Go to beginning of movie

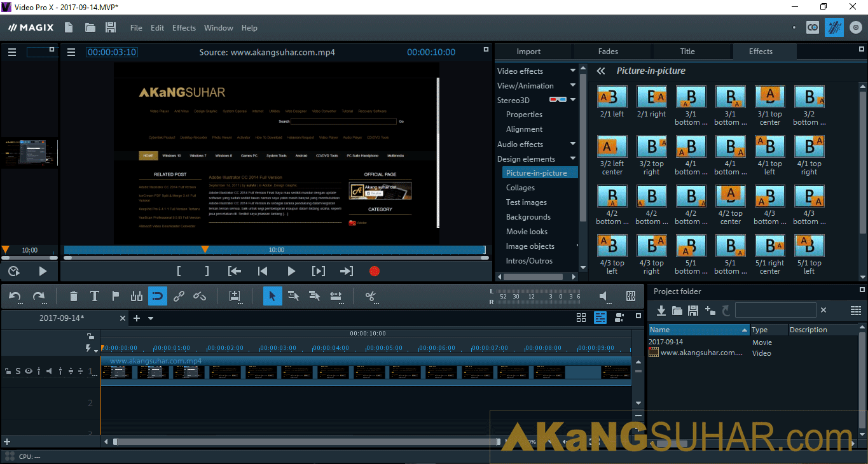pos(263,271)
